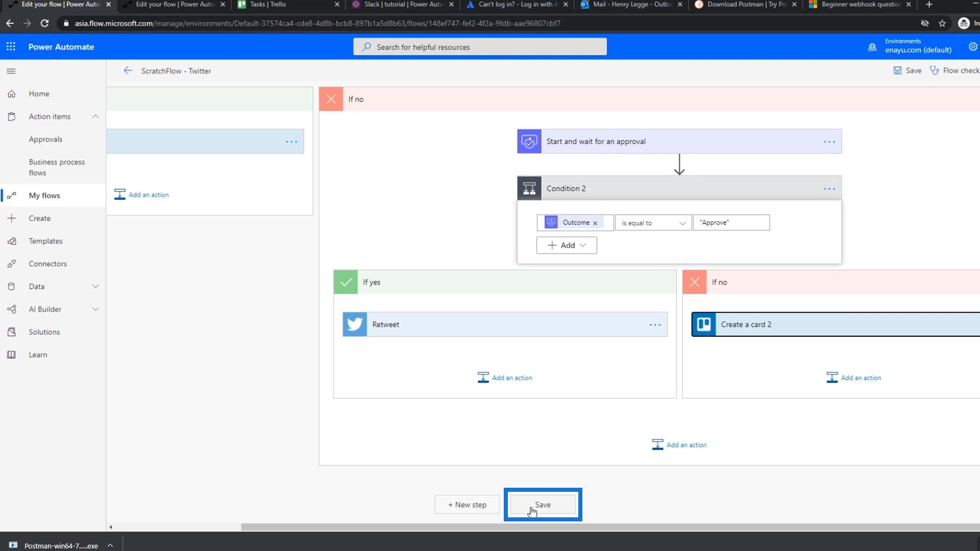The image size is (980, 551).
Task: Click the Twitter icon on Retweet action
Action: (355, 324)
